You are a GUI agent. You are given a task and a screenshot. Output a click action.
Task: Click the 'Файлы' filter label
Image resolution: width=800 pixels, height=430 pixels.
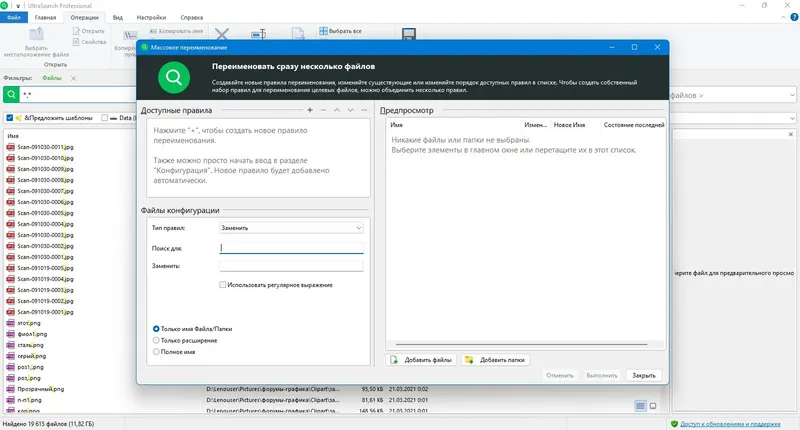coord(52,79)
